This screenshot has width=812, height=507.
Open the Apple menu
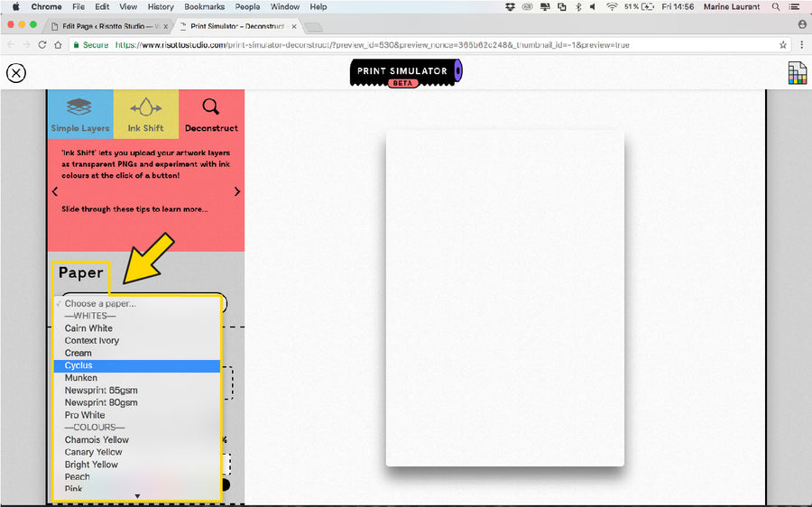click(15, 6)
